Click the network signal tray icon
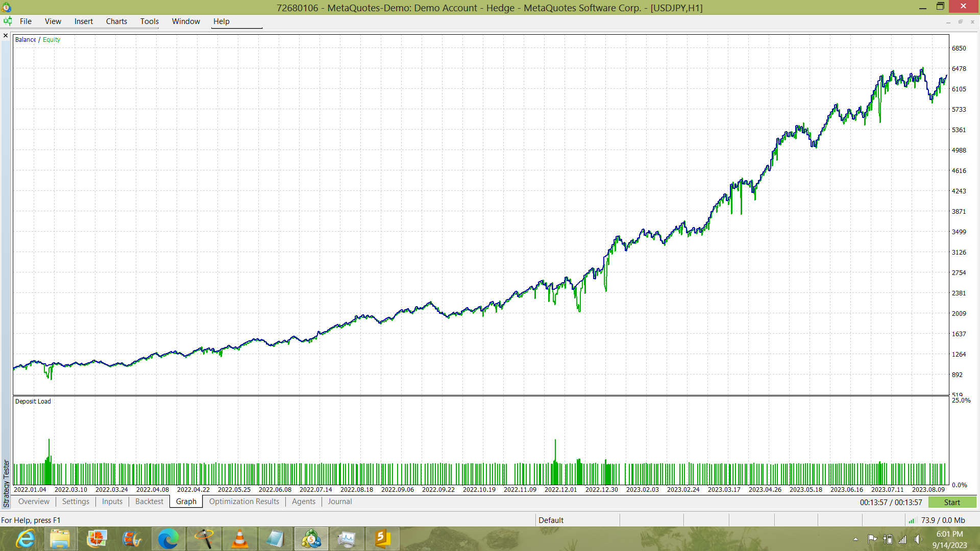The image size is (980, 551). coord(903,539)
